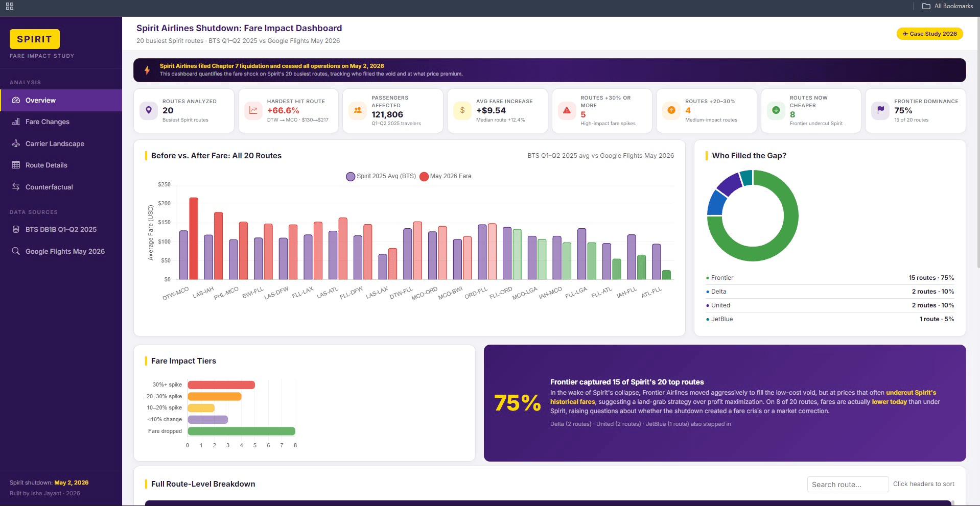Screen dimensions: 980x506
Task: Click the Frontier row in the carrier legend
Action: (830, 278)
